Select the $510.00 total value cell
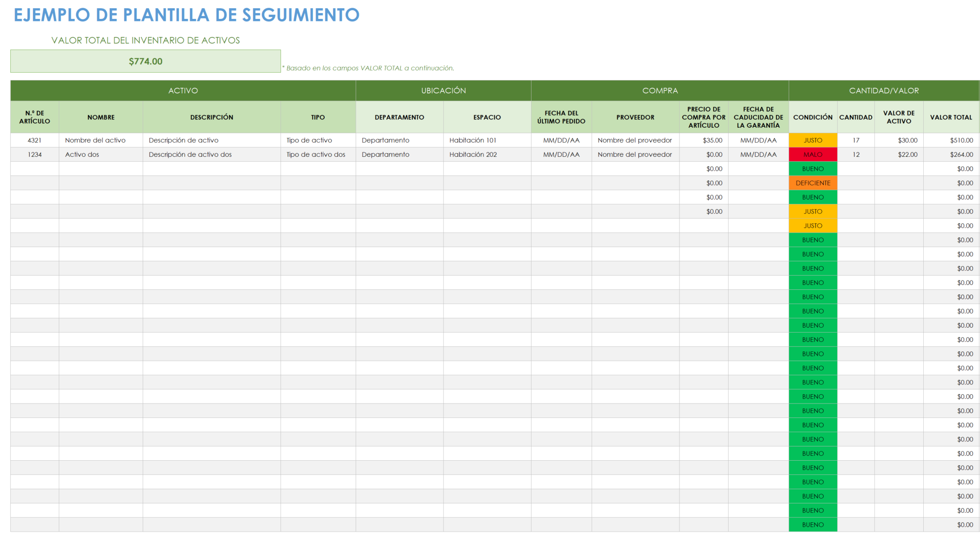 pos(951,140)
